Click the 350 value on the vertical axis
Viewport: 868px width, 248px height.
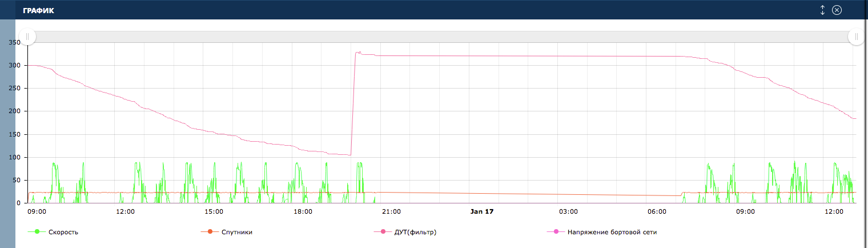(x=14, y=42)
